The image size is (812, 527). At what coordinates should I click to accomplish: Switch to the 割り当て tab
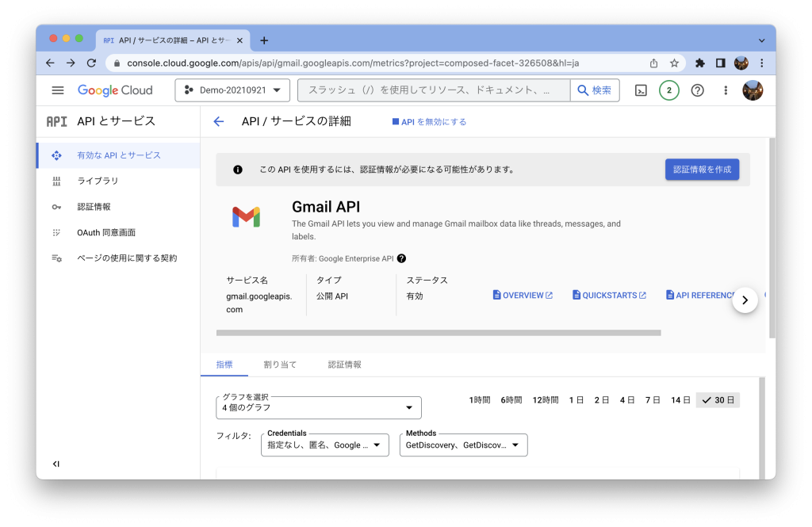click(x=280, y=365)
